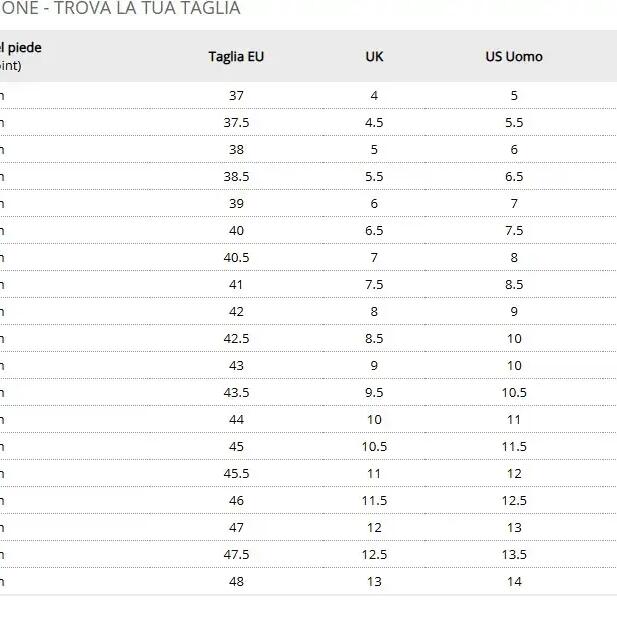This screenshot has width=617, height=617.
Task: Click UK size 9.5 value
Action: pos(374,393)
